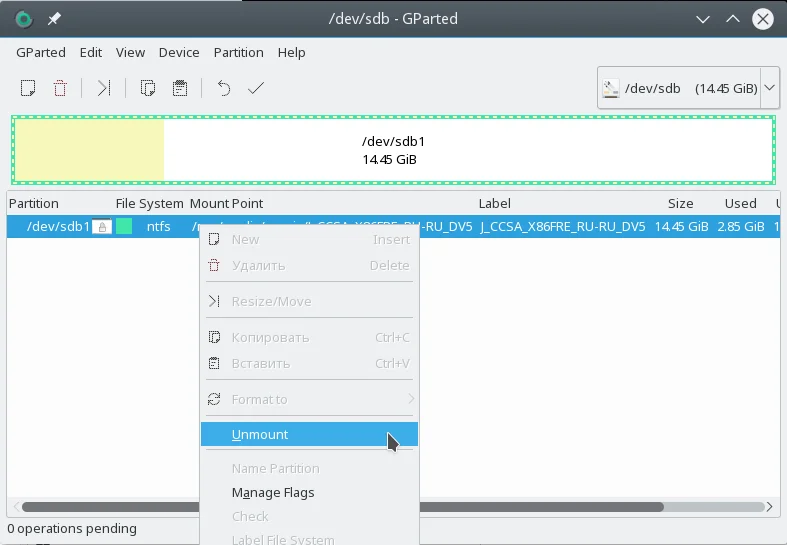Click the trash icon beside Удалить
This screenshot has height=545, width=787.
coord(214,265)
